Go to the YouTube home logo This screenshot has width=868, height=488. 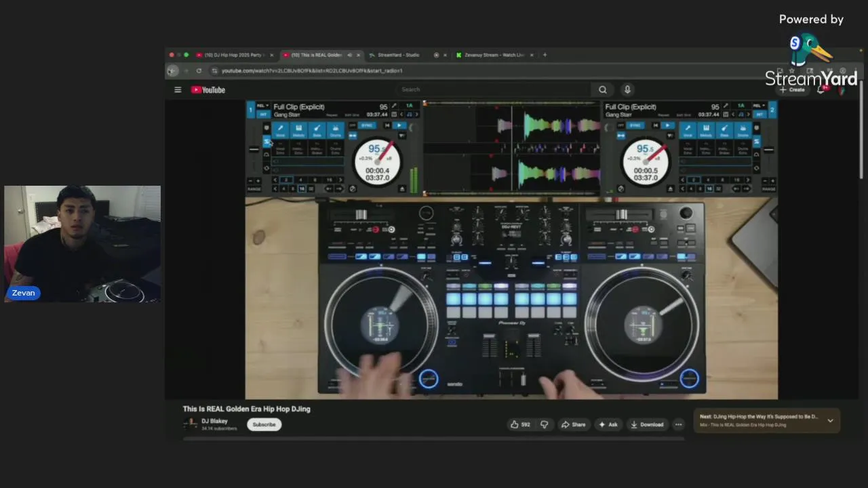(x=208, y=89)
